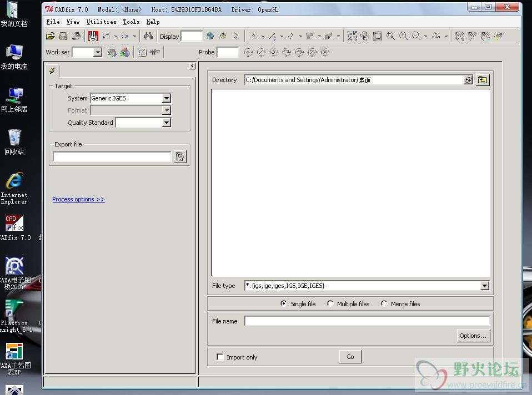Select the Merge files radio button
The height and width of the screenshot is (395, 532).
click(384, 303)
